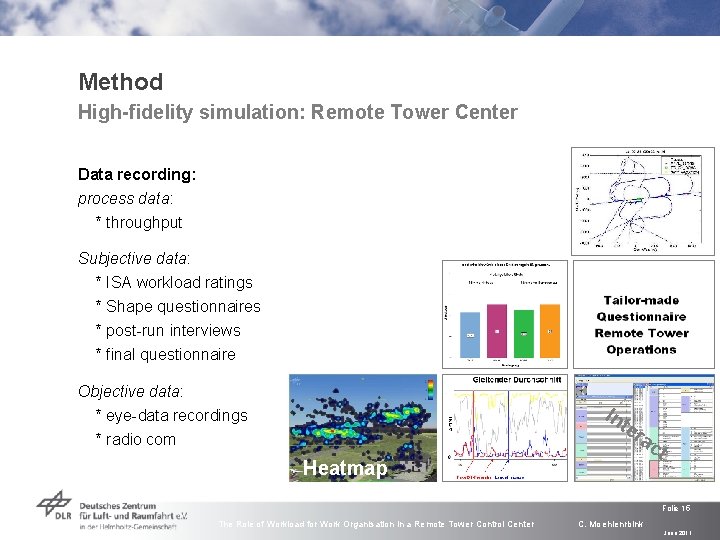
Task: Click the '* ISA workload ratings' bullet
Action: (x=174, y=282)
